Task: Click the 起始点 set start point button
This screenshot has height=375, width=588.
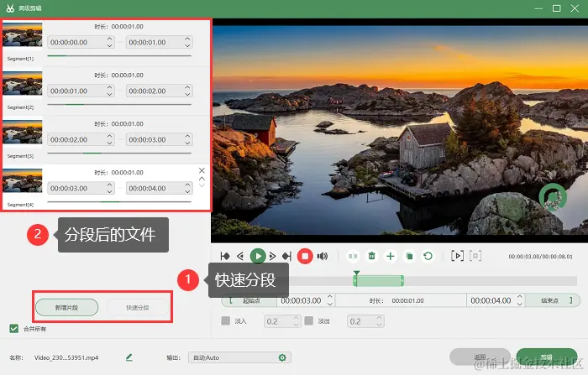Action: point(249,300)
